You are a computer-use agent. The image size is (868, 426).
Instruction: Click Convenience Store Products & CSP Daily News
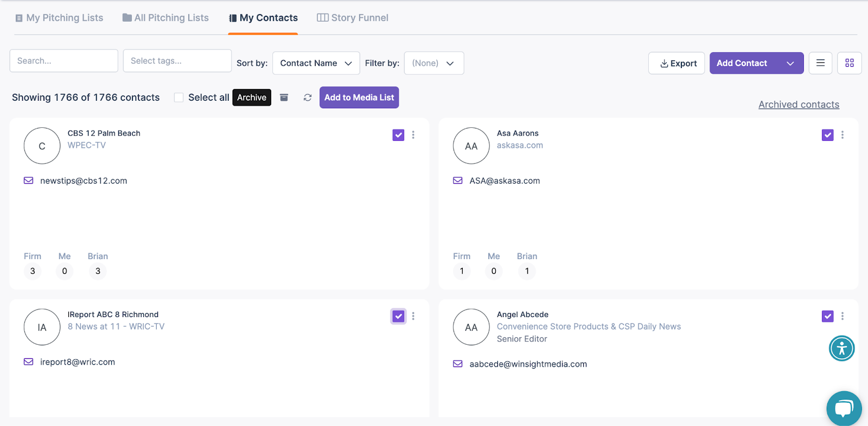tap(589, 326)
